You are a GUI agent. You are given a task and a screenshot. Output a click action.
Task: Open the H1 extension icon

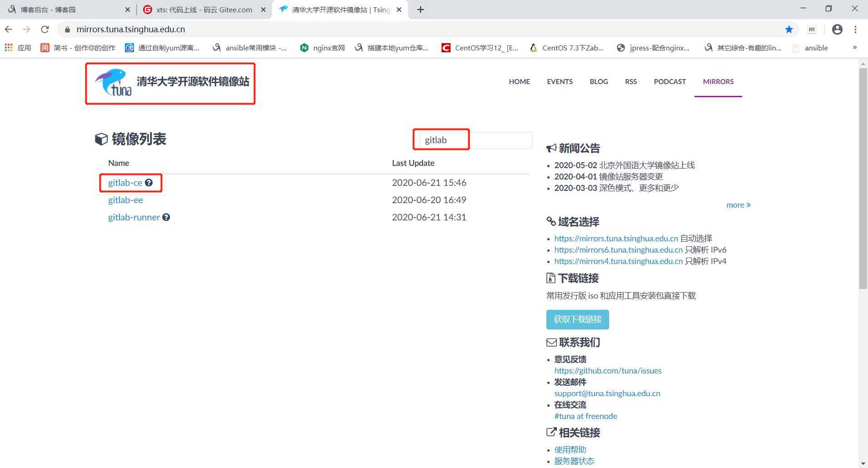click(x=812, y=29)
